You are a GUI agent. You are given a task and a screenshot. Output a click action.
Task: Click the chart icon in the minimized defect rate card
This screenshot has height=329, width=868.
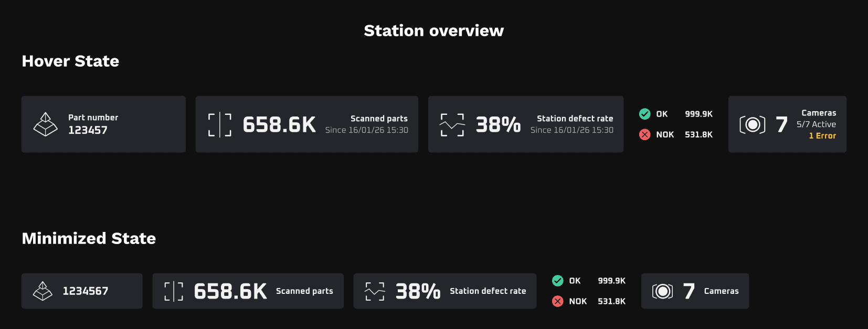tap(375, 291)
